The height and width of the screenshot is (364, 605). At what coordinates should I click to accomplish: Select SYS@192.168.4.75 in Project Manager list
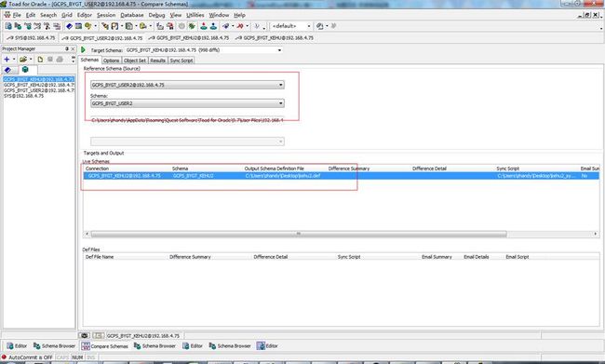click(x=23, y=95)
